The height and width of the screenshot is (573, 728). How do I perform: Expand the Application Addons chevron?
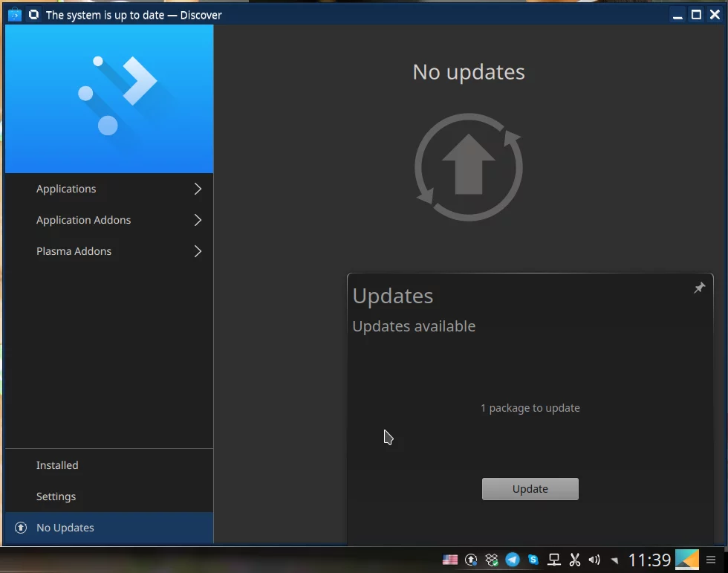198,220
